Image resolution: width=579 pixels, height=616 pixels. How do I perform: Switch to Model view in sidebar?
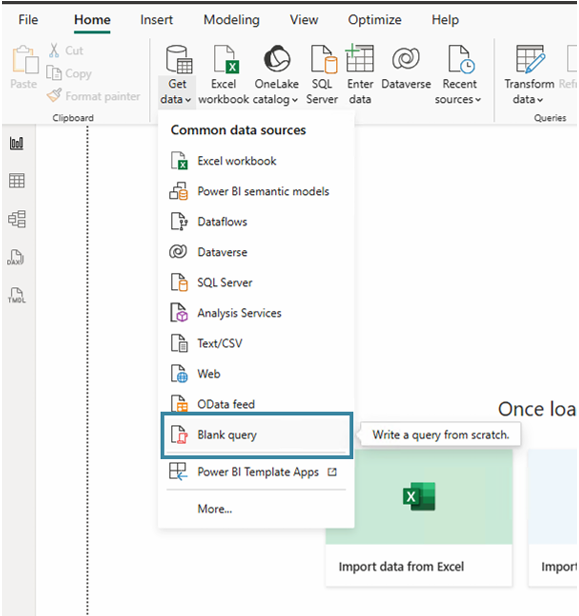coord(17,219)
